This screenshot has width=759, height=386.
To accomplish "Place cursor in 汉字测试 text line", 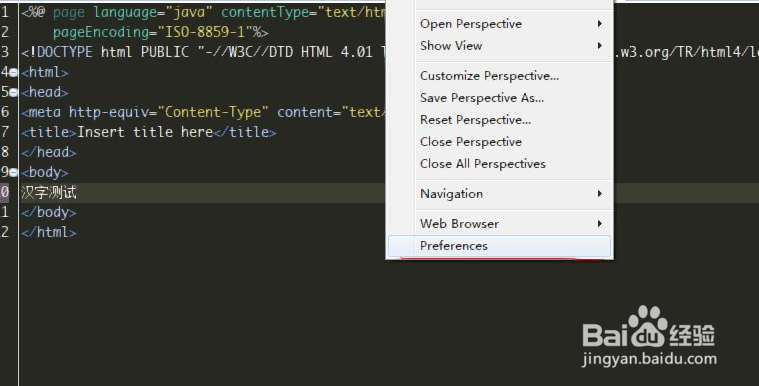I will pos(49,192).
